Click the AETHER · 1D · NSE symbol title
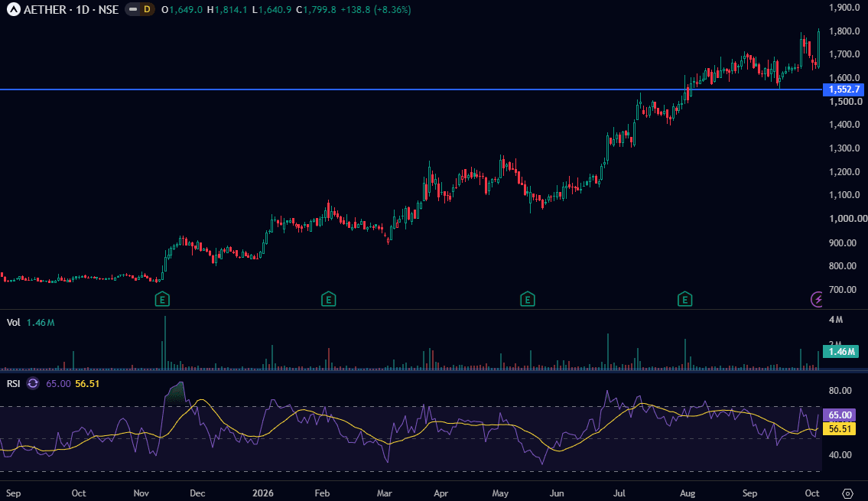This screenshot has width=868, height=501. 71,9
